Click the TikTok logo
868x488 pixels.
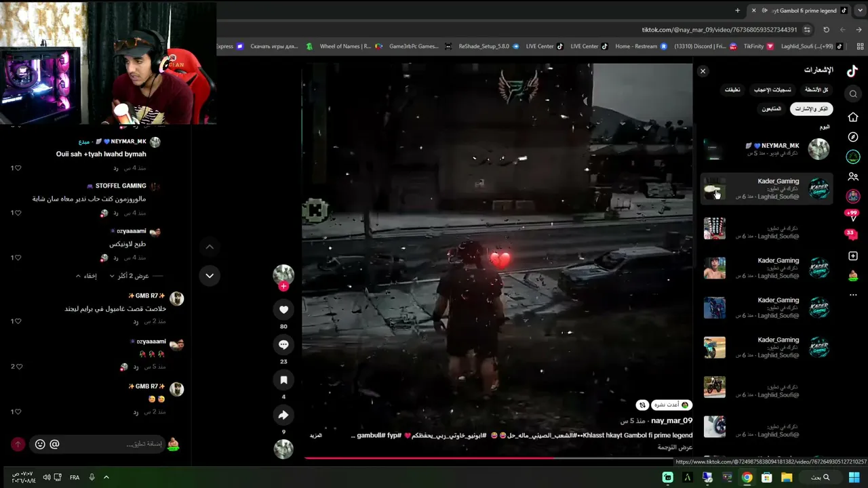pos(852,70)
